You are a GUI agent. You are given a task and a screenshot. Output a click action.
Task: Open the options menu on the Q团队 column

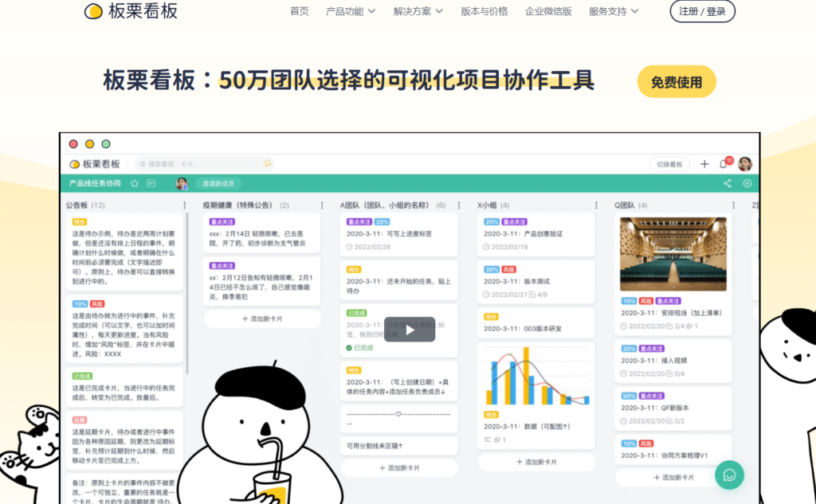(732, 205)
